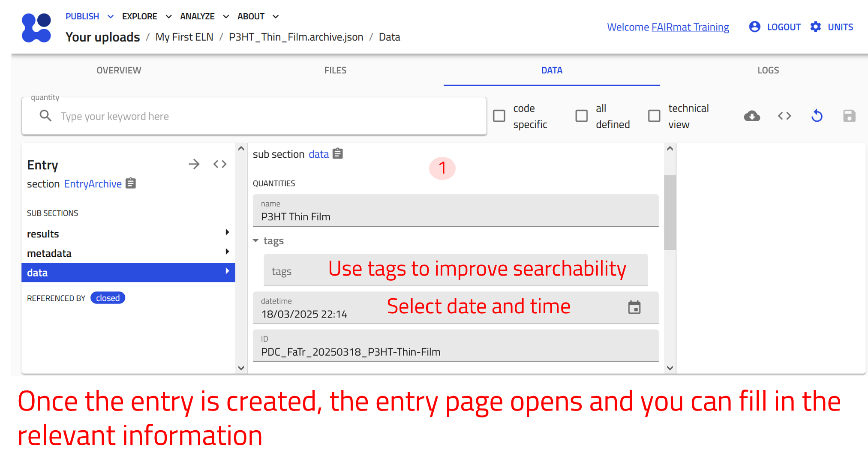Click the reload circular arrow icon
Screen dimensions: 868x471
tap(817, 116)
